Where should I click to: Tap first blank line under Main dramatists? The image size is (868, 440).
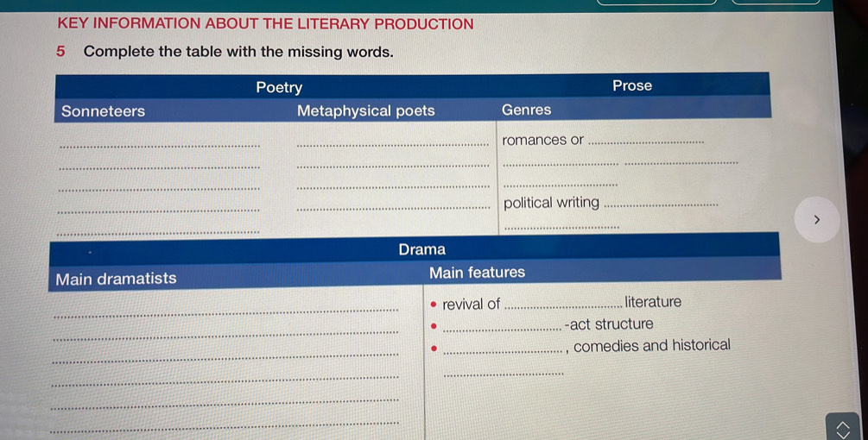(225, 309)
